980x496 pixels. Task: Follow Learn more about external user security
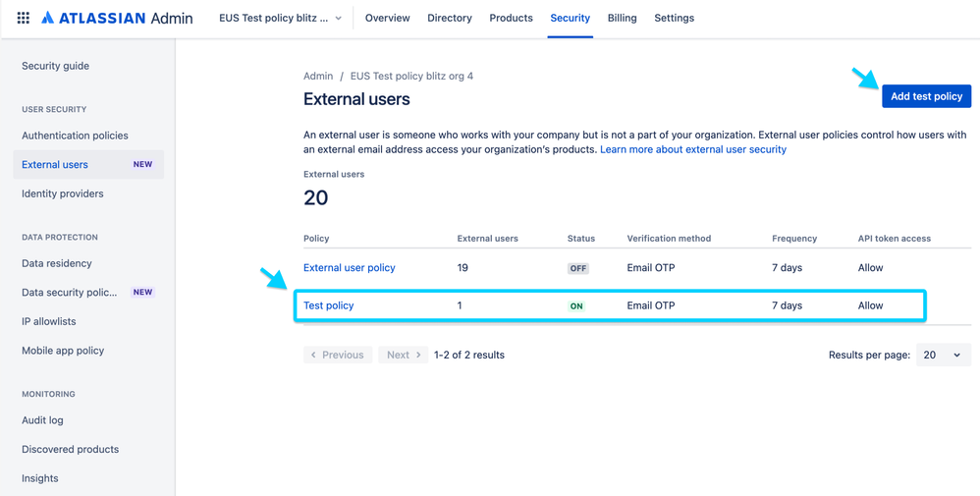(692, 149)
